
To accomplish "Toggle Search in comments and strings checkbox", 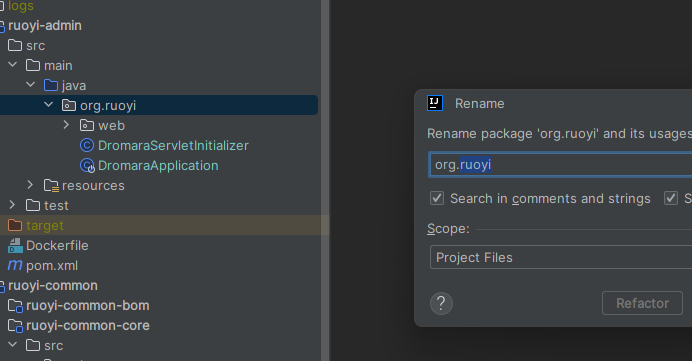I will [x=437, y=198].
